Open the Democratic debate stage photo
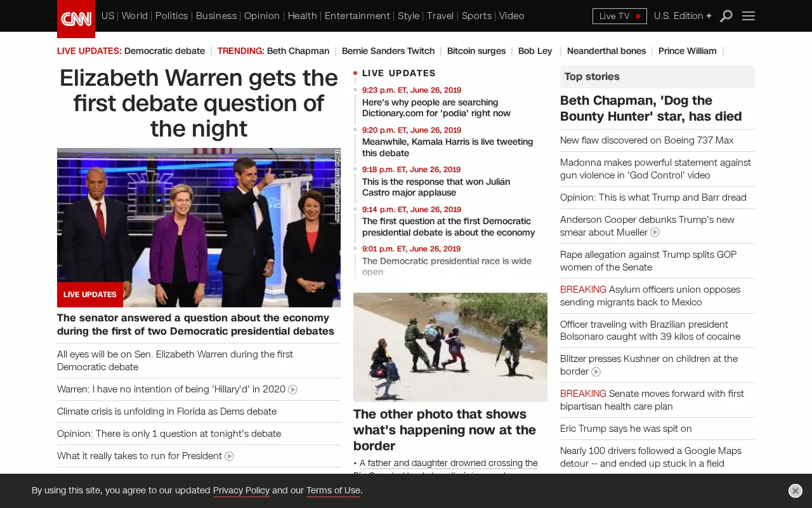The height and width of the screenshot is (508, 812). pyautogui.click(x=199, y=227)
